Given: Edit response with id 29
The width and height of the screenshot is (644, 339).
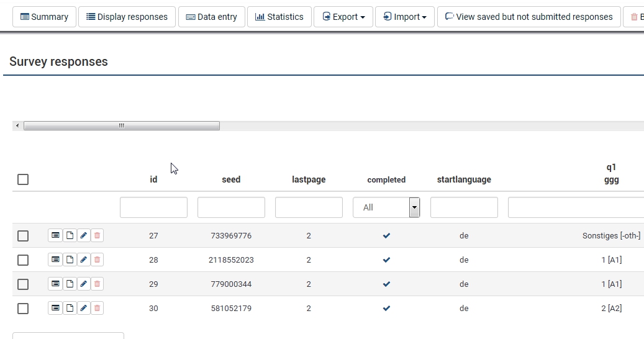Looking at the screenshot, I should pyautogui.click(x=84, y=284).
